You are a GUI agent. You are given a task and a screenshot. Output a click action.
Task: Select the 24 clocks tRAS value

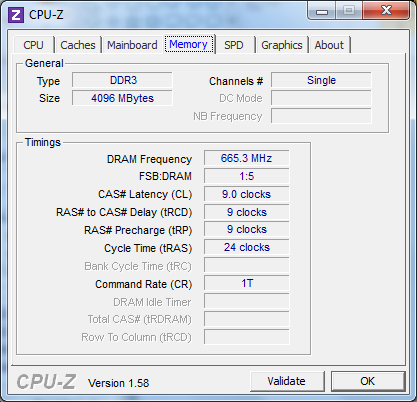(247, 247)
